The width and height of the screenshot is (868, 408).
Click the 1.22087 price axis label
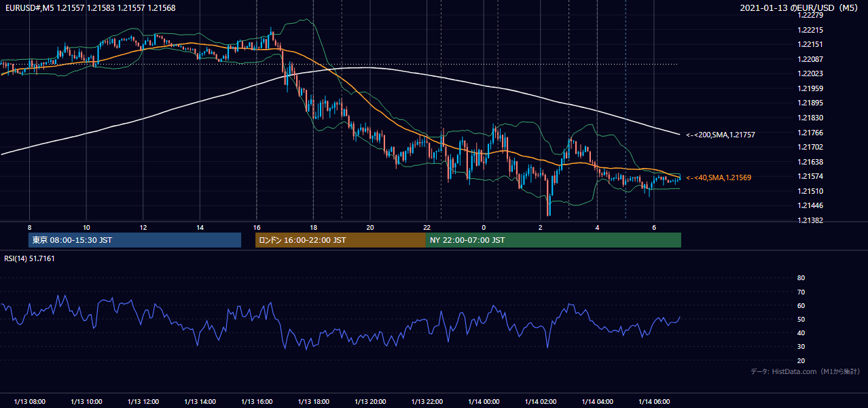coord(811,59)
